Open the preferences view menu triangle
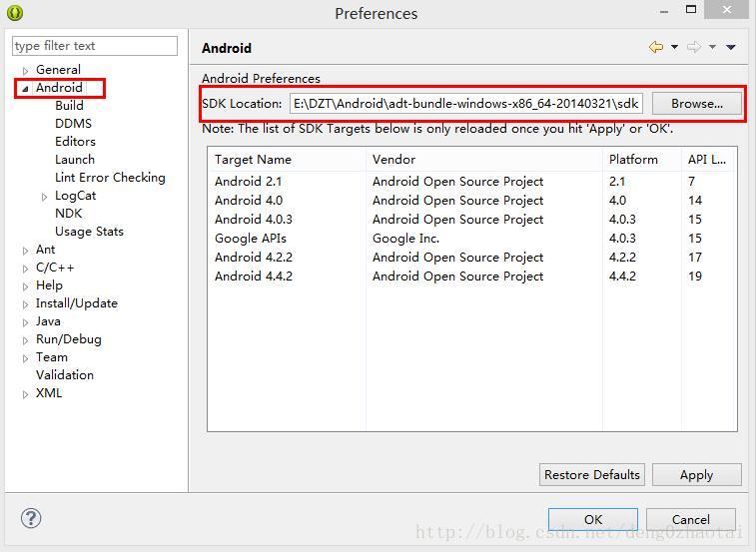756x552 pixels. click(x=731, y=47)
